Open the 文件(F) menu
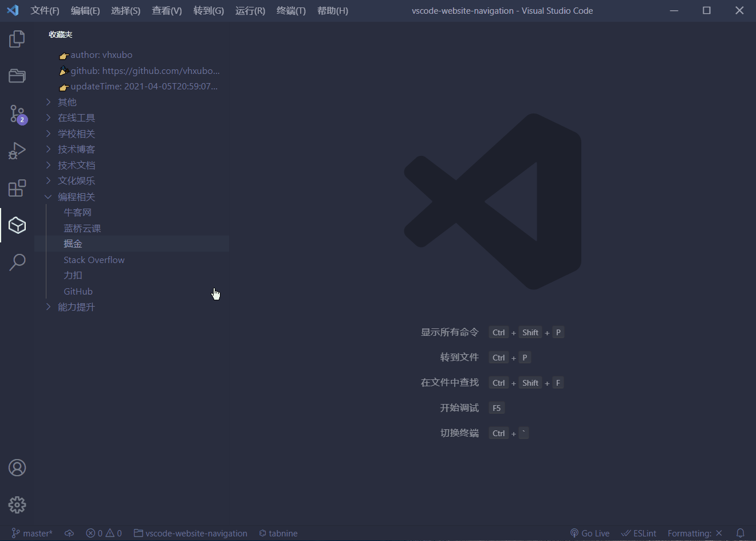This screenshot has height=541, width=756. 45,11
